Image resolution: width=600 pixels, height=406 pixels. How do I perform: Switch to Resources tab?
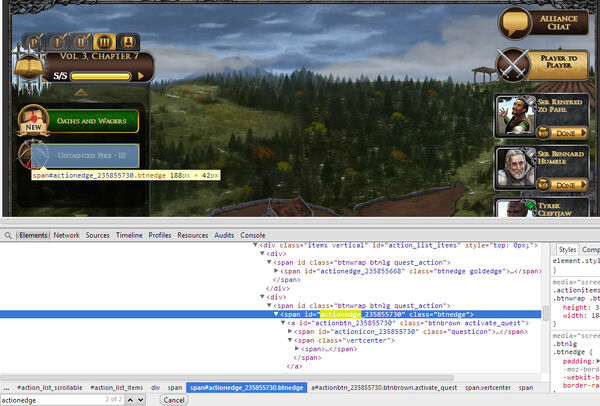tap(192, 235)
